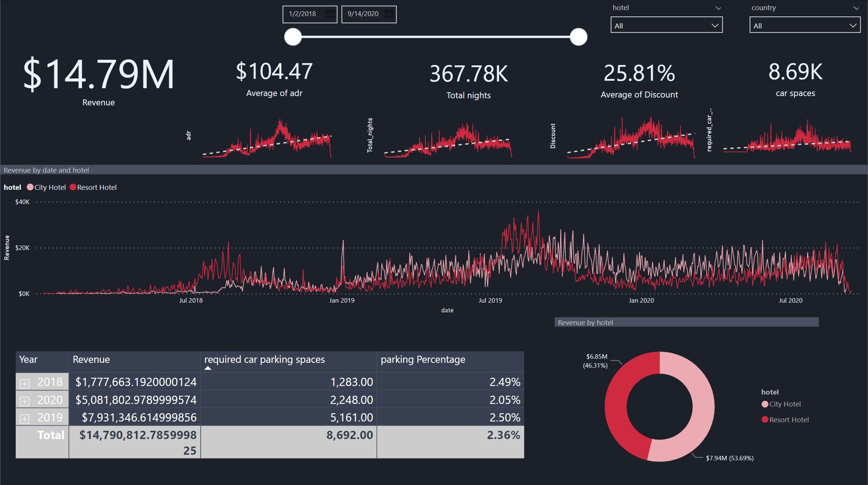Click the Revenue by date and hotel header bar
This screenshot has height=485, width=868.
coord(46,170)
